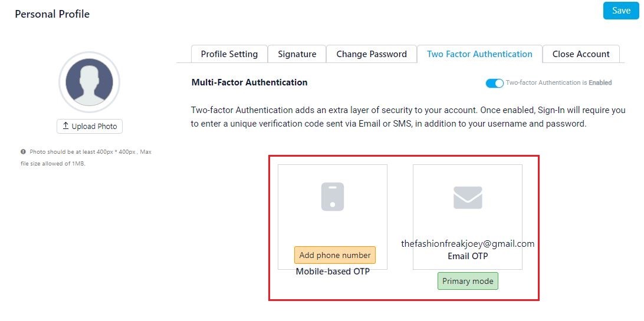Click the profile avatar image
This screenshot has width=644, height=321.
point(89,82)
